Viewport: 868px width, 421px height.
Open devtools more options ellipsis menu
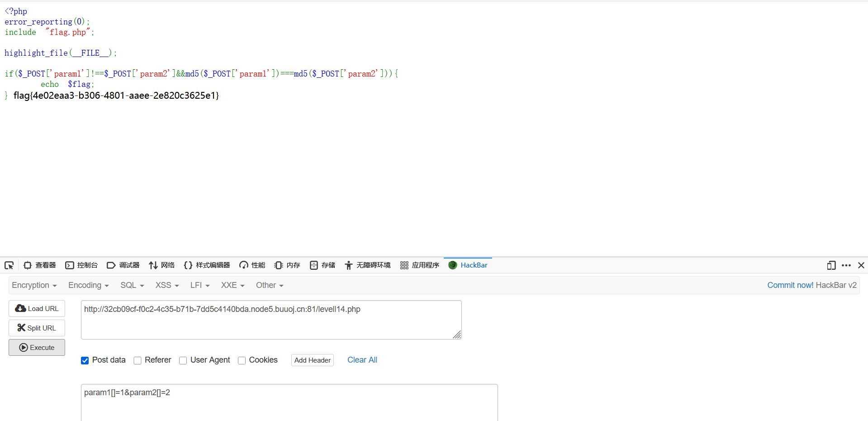click(846, 265)
